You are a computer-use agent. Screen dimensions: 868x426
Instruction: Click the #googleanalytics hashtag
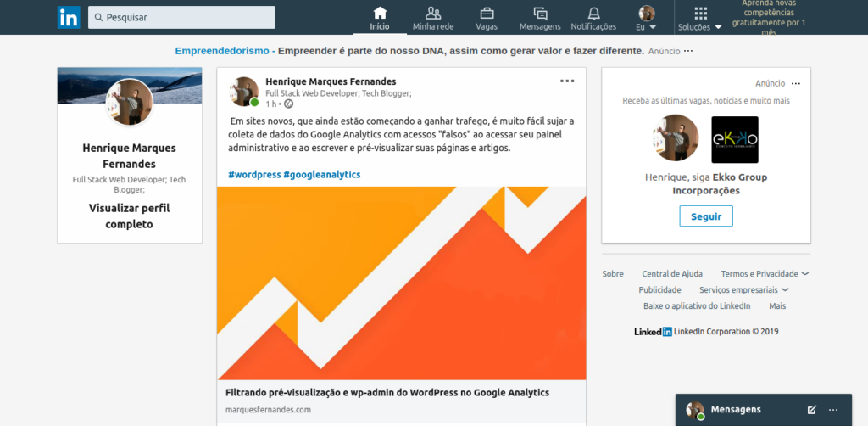[x=321, y=175]
